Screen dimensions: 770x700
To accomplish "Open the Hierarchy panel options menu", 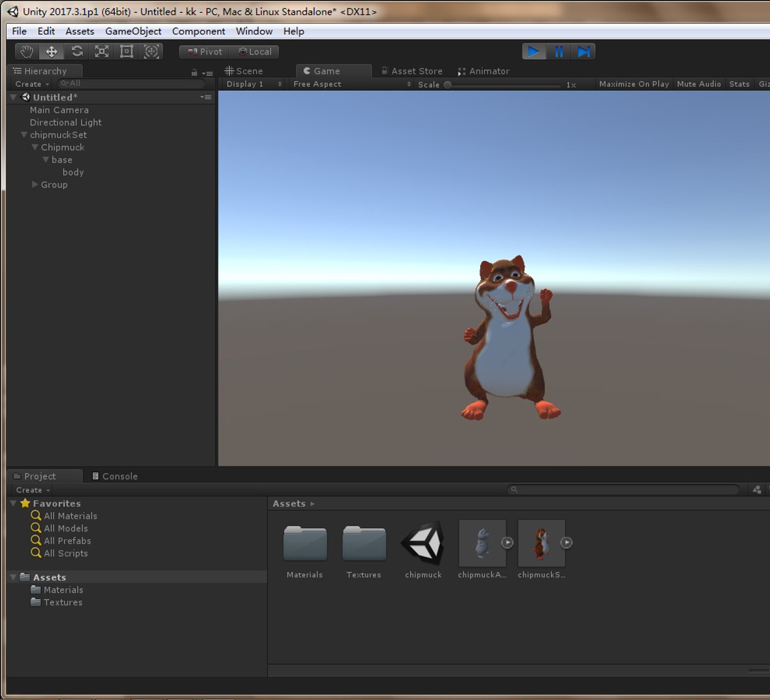I will (x=207, y=73).
